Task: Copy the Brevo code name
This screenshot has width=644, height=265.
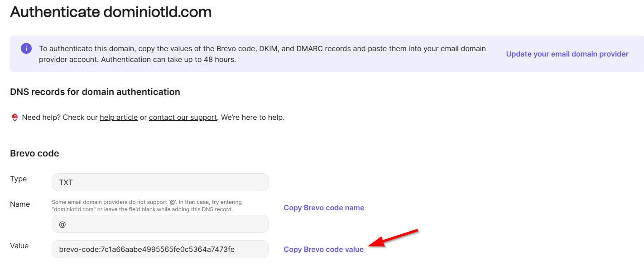Action: coord(324,208)
